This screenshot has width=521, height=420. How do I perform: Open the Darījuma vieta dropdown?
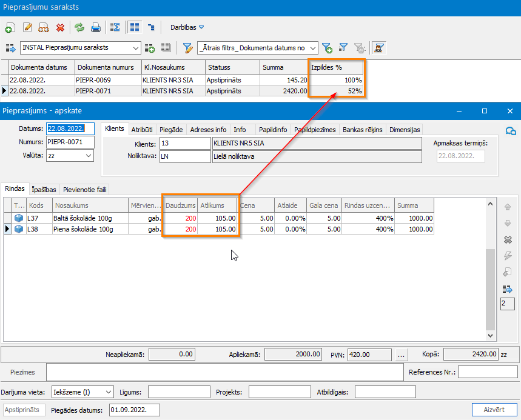point(109,392)
